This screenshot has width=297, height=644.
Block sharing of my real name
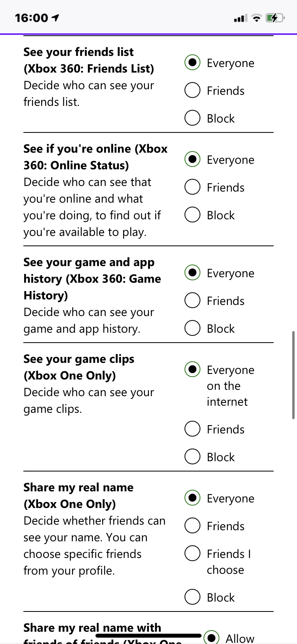click(192, 597)
